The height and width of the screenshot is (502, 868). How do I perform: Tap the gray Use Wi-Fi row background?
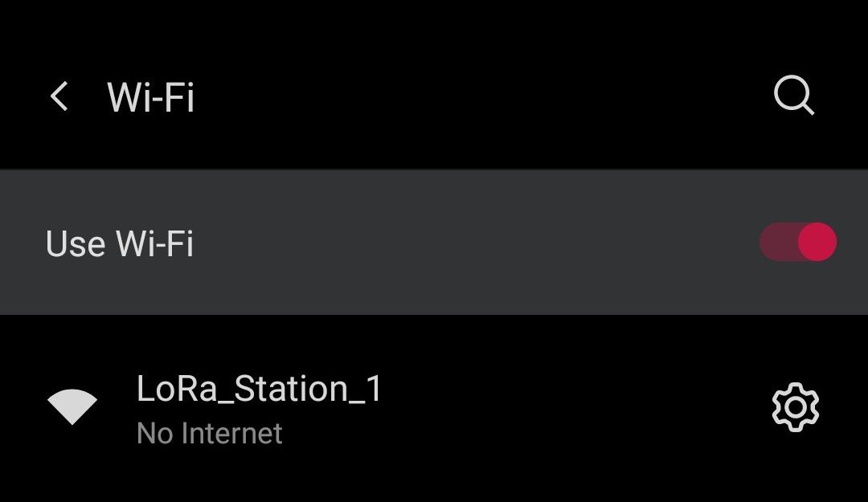tap(434, 242)
